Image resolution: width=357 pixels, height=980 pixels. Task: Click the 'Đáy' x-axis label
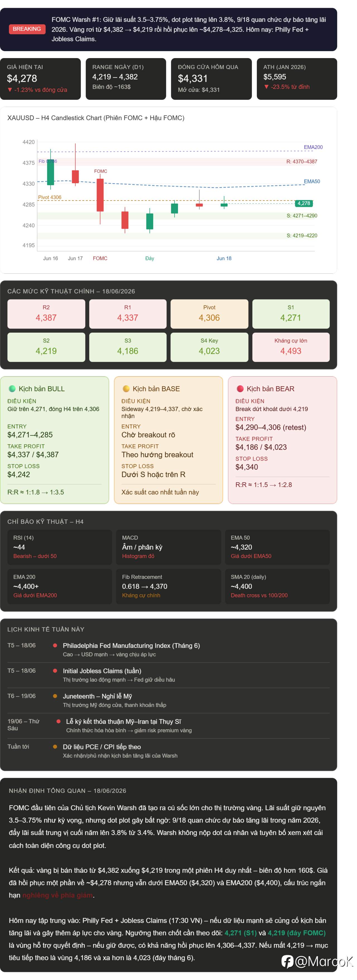point(150,258)
